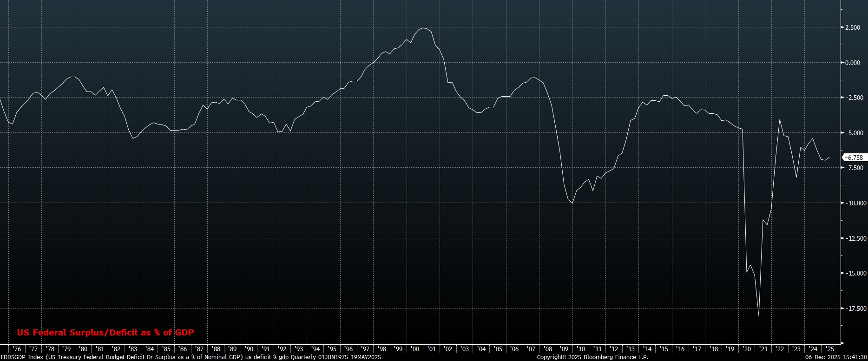Viewport: 868px width, 361px height.
Task: Select the '00 year label on x-axis
Action: [x=415, y=349]
